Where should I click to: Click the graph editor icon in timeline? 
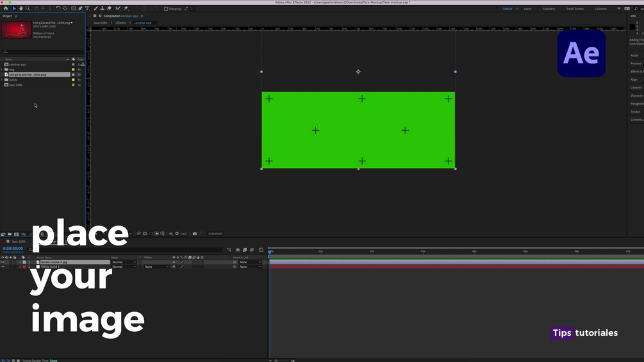(261, 249)
